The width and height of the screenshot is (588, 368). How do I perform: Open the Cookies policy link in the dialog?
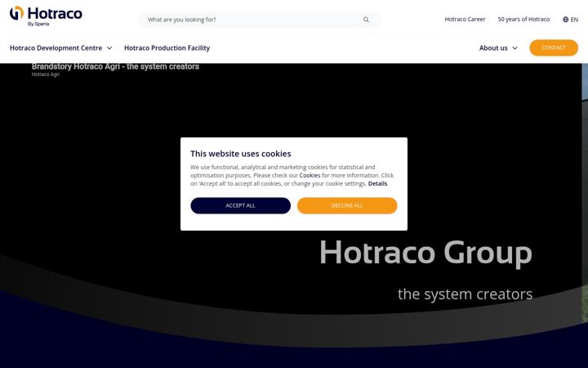tap(310, 175)
